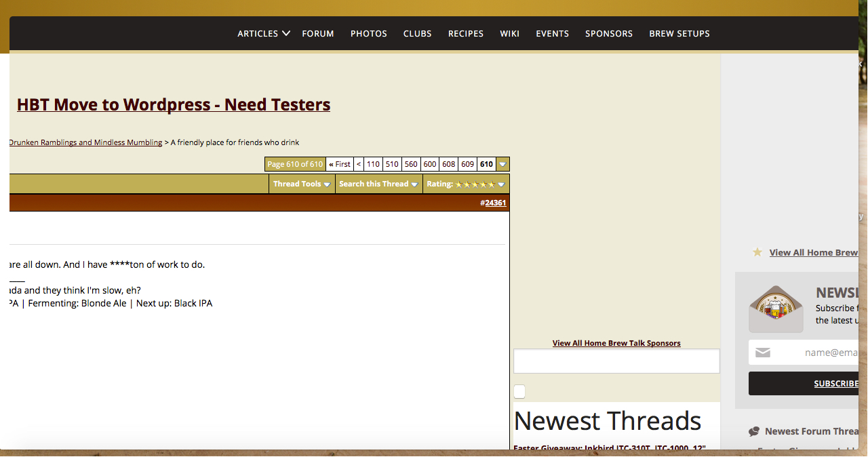This screenshot has height=457, width=868.
Task: Expand the chevron beside ARTICLES
Action: point(286,33)
